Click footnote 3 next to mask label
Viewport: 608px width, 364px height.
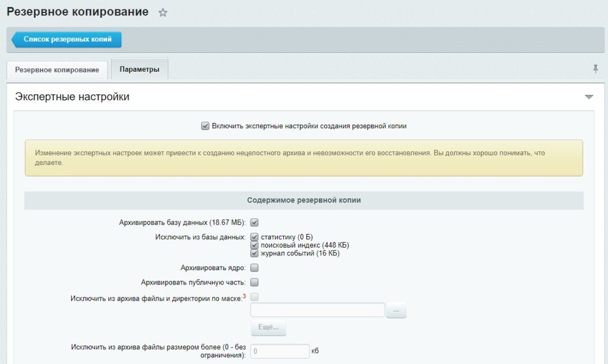coord(244,296)
